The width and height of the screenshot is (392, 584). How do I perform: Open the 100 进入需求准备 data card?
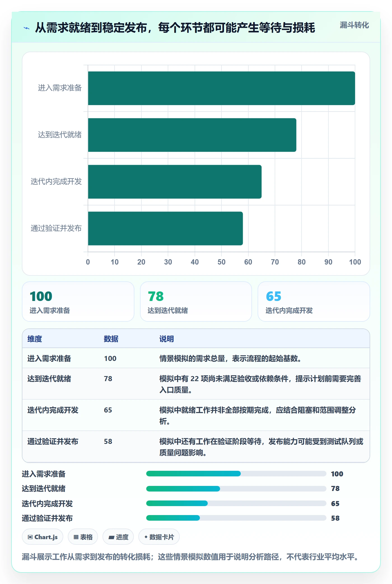pos(78,302)
